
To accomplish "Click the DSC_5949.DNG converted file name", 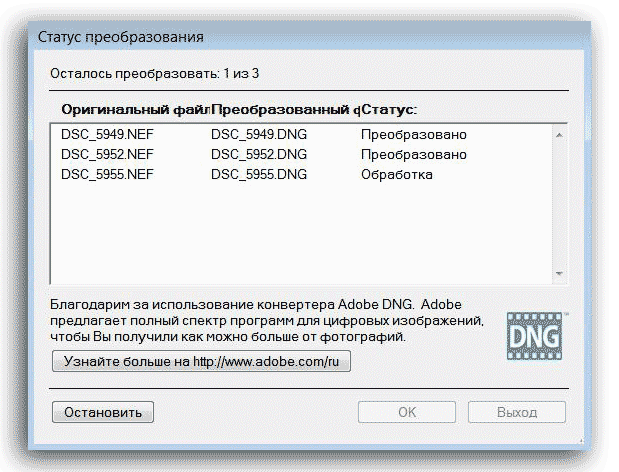I will pos(259,135).
